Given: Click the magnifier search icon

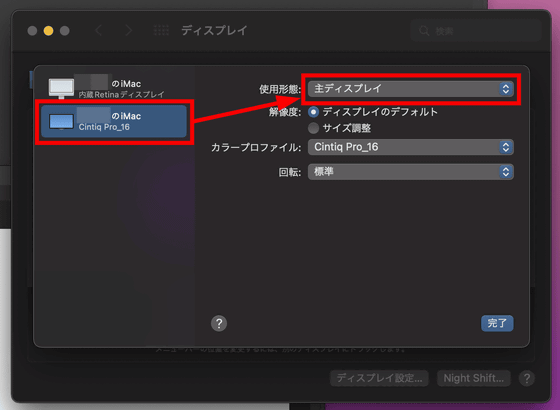Looking at the screenshot, I should [x=424, y=31].
